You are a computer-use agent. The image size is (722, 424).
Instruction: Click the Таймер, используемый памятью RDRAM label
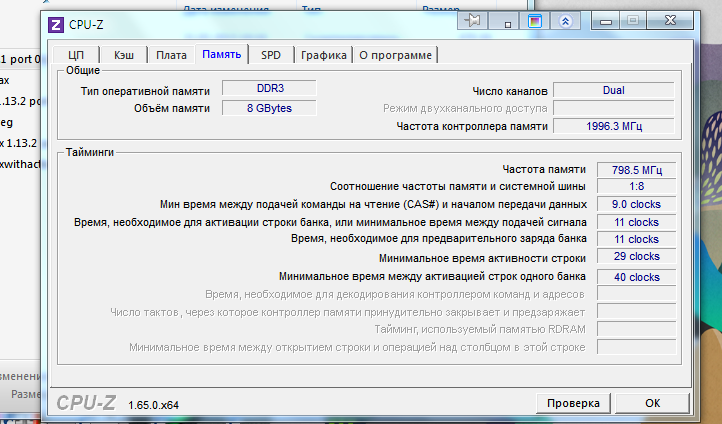480,329
